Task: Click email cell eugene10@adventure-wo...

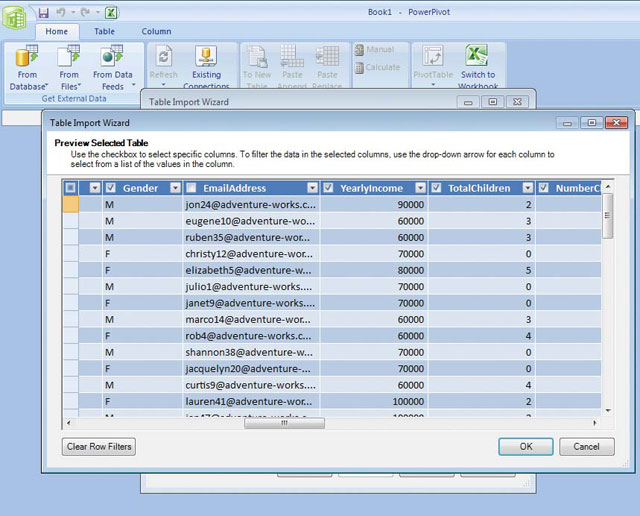Action: [251, 221]
